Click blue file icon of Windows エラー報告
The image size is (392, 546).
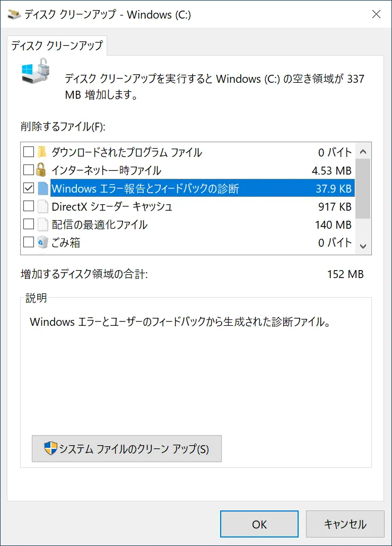coord(43,188)
